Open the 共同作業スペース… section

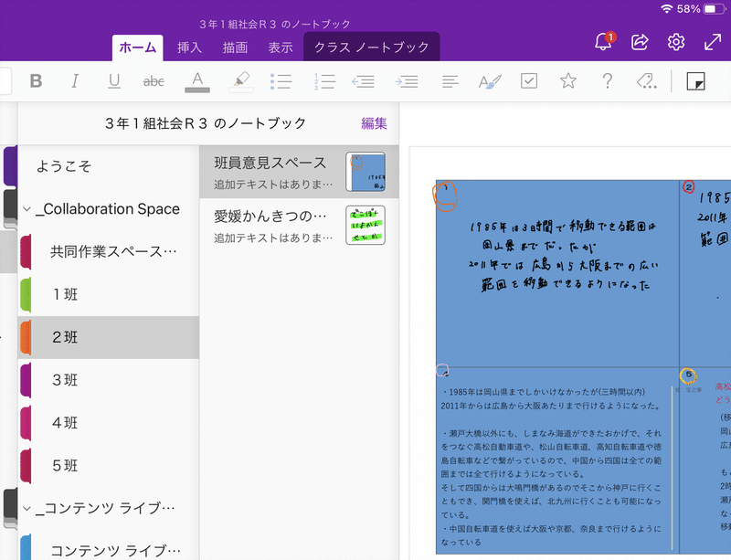(x=108, y=252)
